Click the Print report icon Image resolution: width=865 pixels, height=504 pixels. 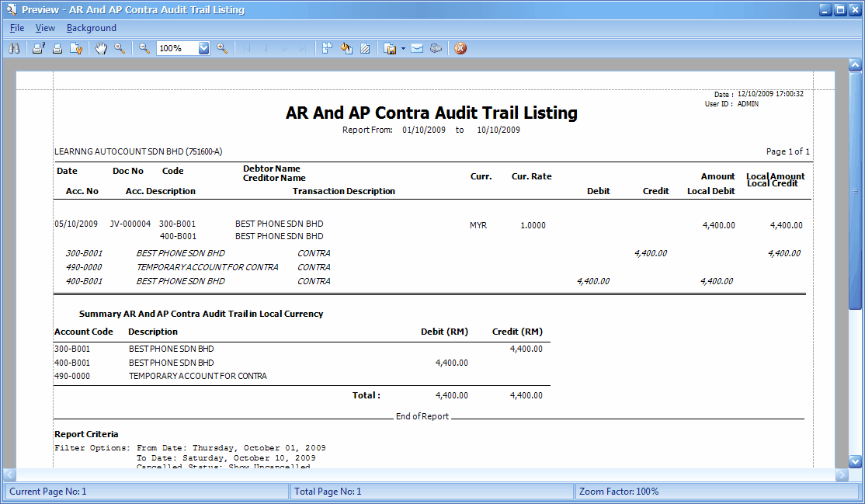pos(57,48)
